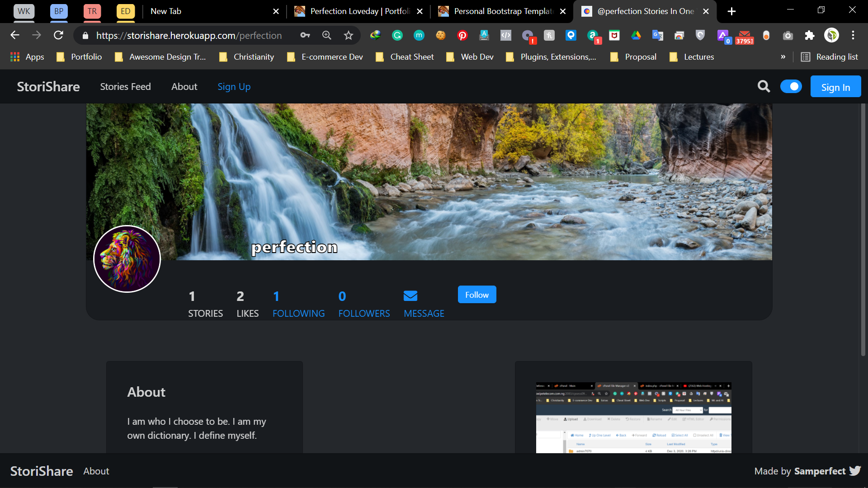Open Stories Feed in navbar
This screenshot has width=868, height=488.
coord(125,86)
